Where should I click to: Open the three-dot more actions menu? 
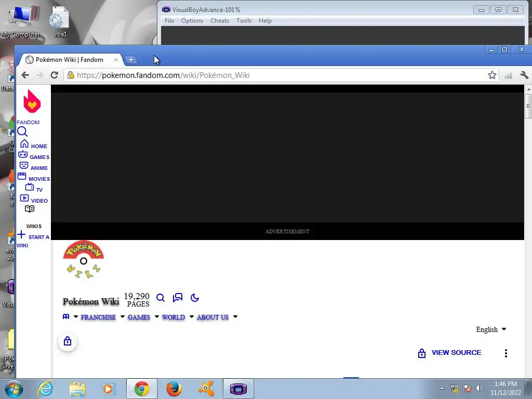coord(506,353)
